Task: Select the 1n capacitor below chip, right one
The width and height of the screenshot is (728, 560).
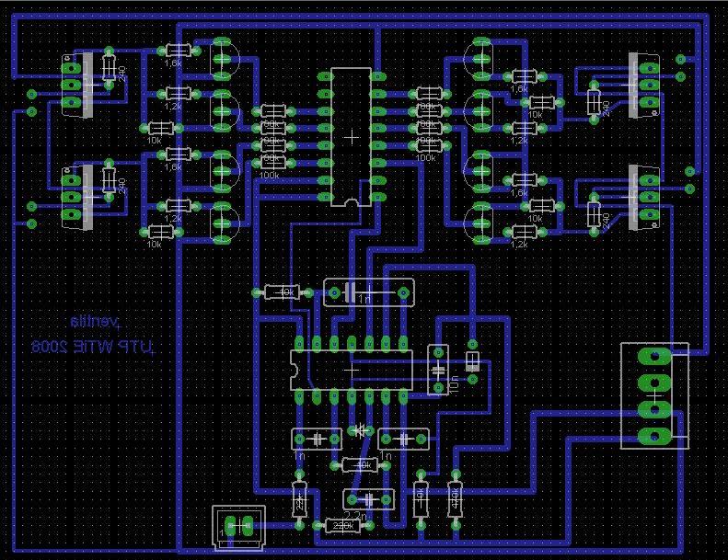Action: click(403, 439)
